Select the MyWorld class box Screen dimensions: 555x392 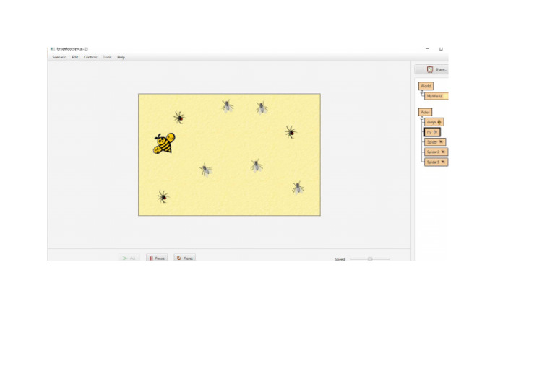coord(436,96)
